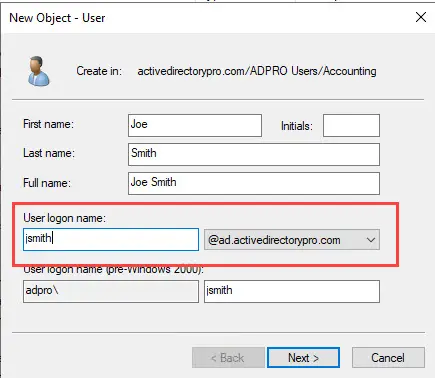Screen dimensions: 435x378
Task: Focus the Last name field containing Smith
Action: (x=254, y=154)
